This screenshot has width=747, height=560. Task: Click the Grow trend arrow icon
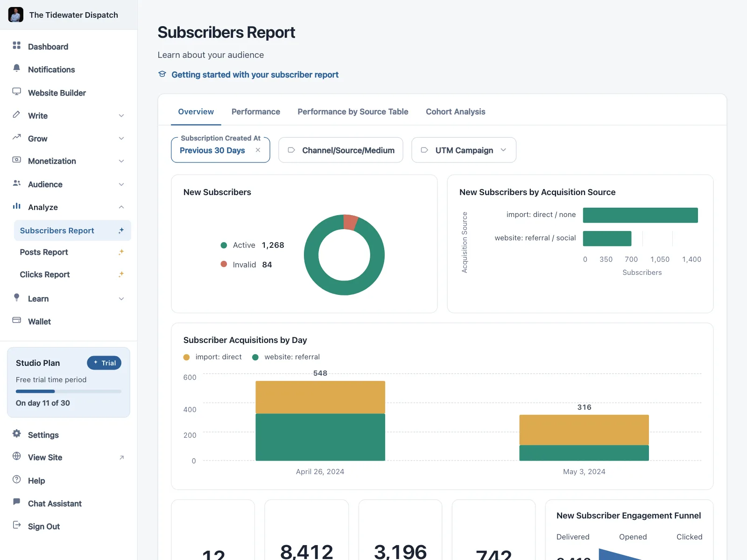click(17, 137)
